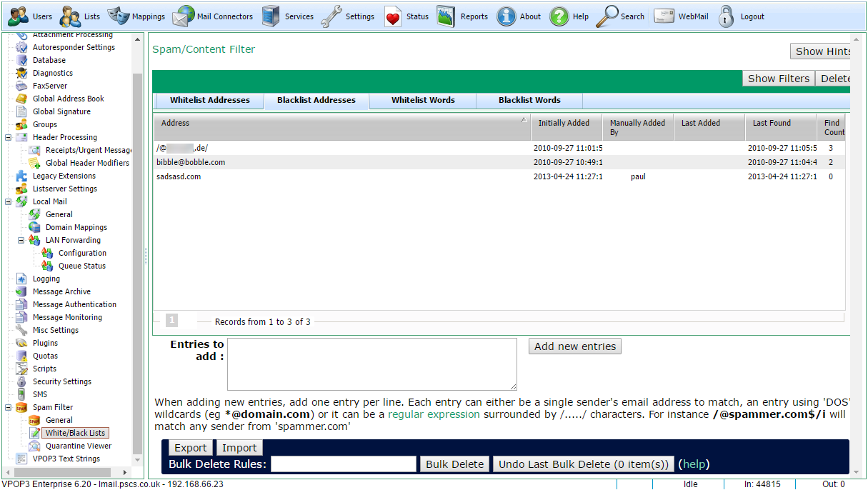Select Quarantine Viewer in the sidebar tree
The height and width of the screenshot is (490, 868).
(x=79, y=446)
